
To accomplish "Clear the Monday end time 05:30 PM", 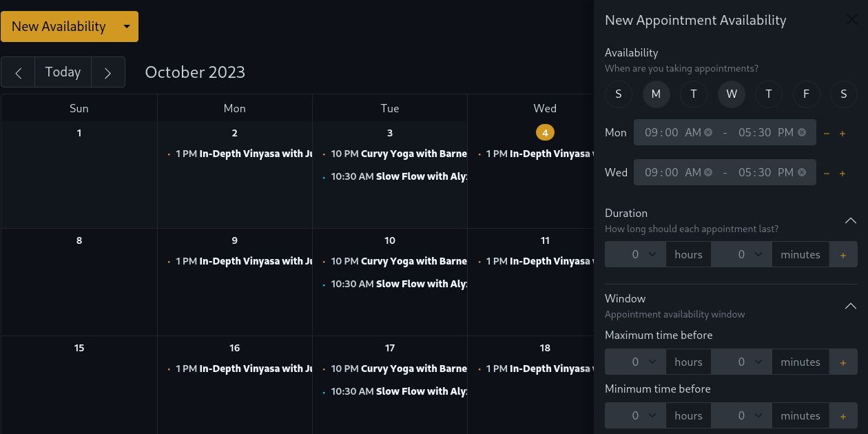I will point(802,132).
